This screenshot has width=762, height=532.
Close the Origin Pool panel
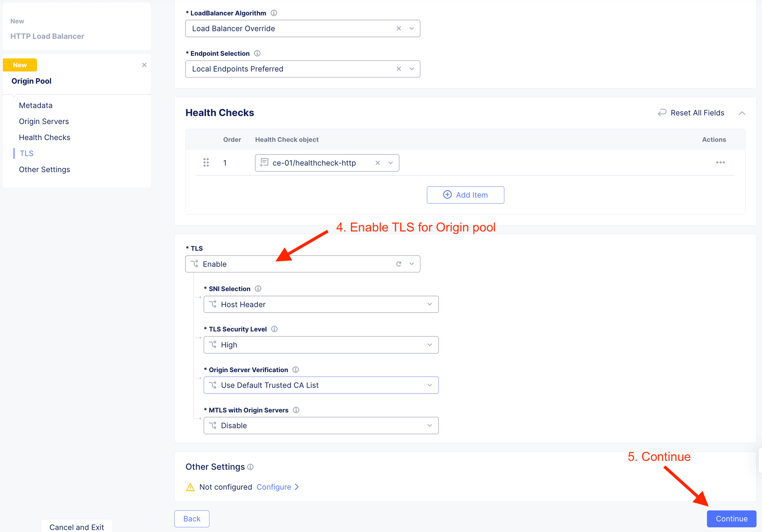[144, 65]
